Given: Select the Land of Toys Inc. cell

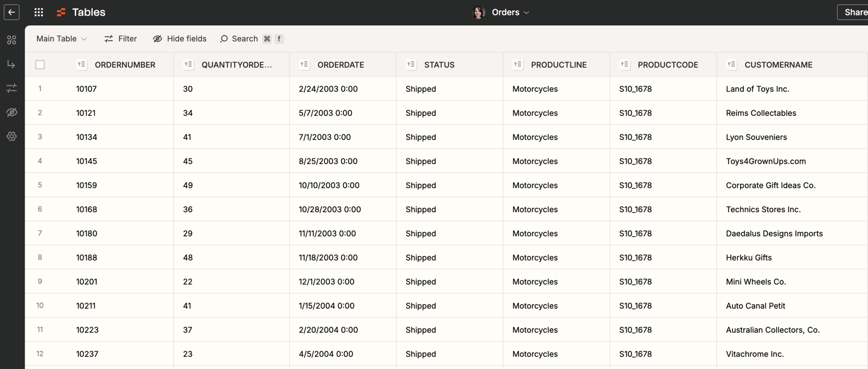Looking at the screenshot, I should point(758,89).
